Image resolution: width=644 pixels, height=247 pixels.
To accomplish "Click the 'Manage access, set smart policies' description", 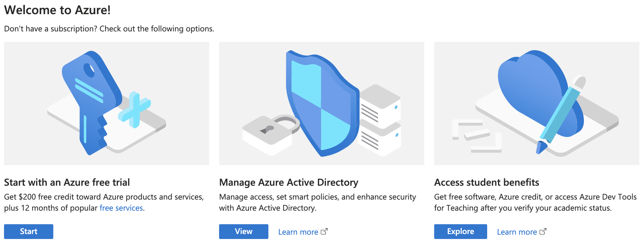I will click(318, 202).
